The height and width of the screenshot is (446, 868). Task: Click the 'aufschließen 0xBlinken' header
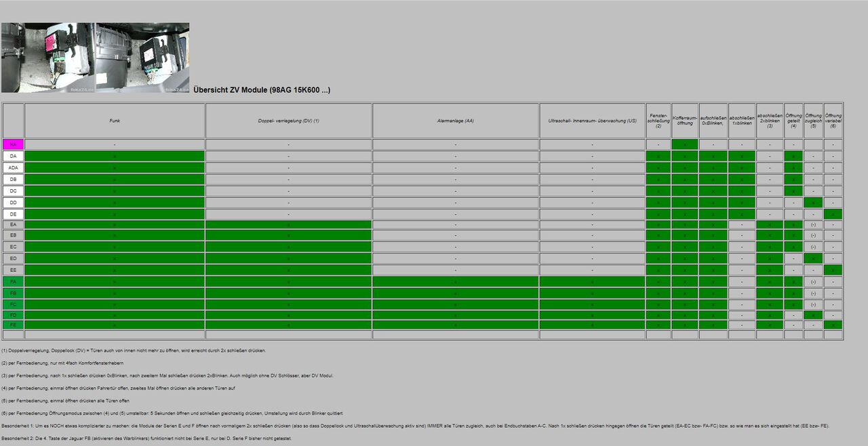tap(713, 121)
